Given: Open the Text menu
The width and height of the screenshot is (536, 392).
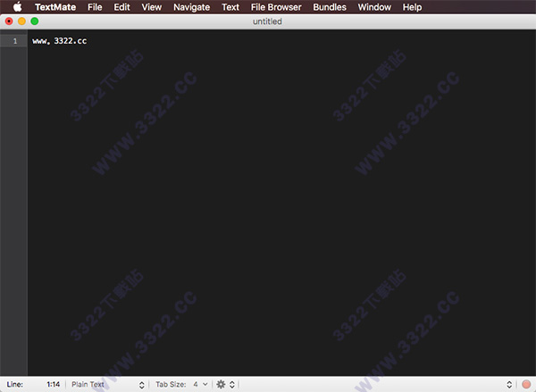Looking at the screenshot, I should [x=230, y=7].
